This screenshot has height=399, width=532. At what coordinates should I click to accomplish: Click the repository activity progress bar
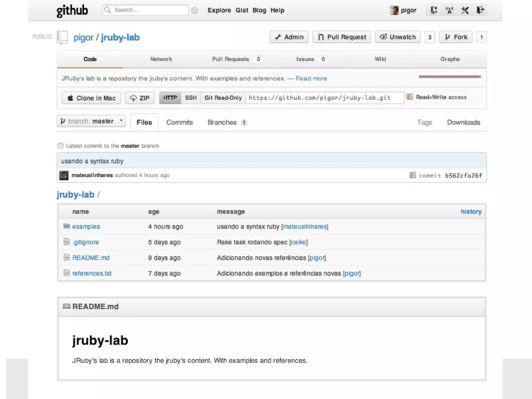pyautogui.click(x=450, y=77)
